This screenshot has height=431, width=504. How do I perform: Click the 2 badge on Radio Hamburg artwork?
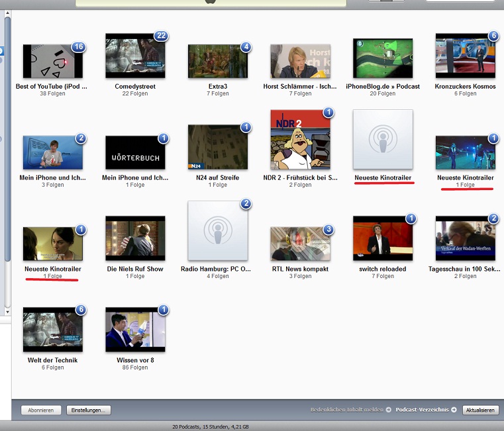point(246,203)
